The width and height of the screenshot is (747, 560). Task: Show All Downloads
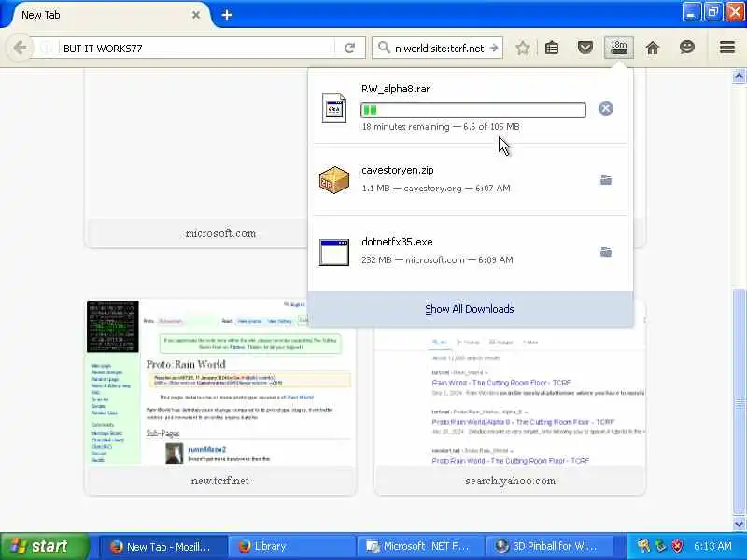470,309
